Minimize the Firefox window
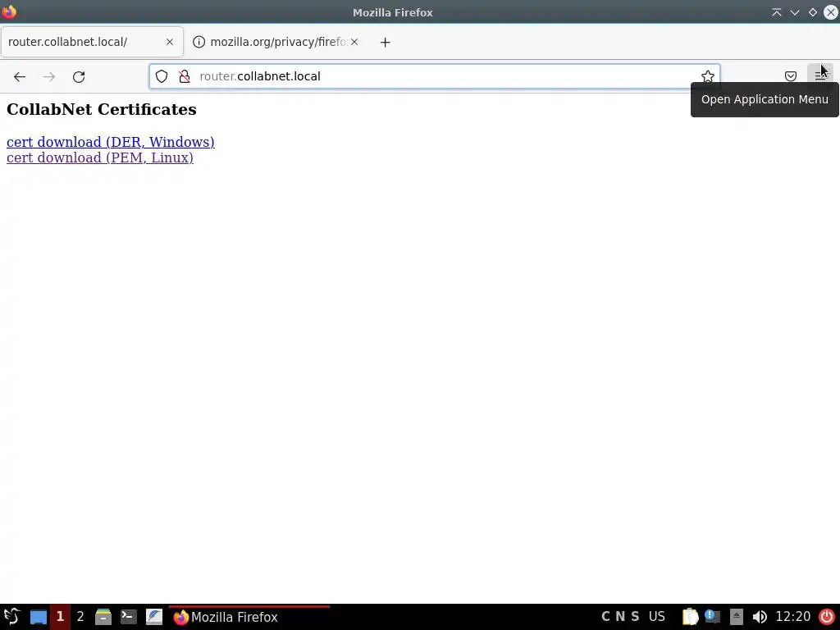Image resolution: width=840 pixels, height=630 pixels. 794,12
